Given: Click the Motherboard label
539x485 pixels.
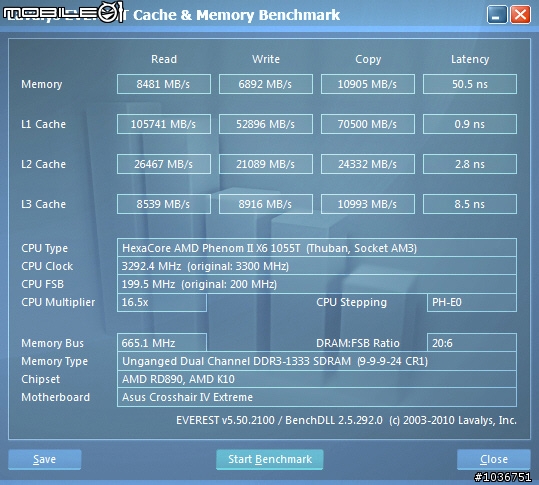Looking at the screenshot, I should 55,397.
